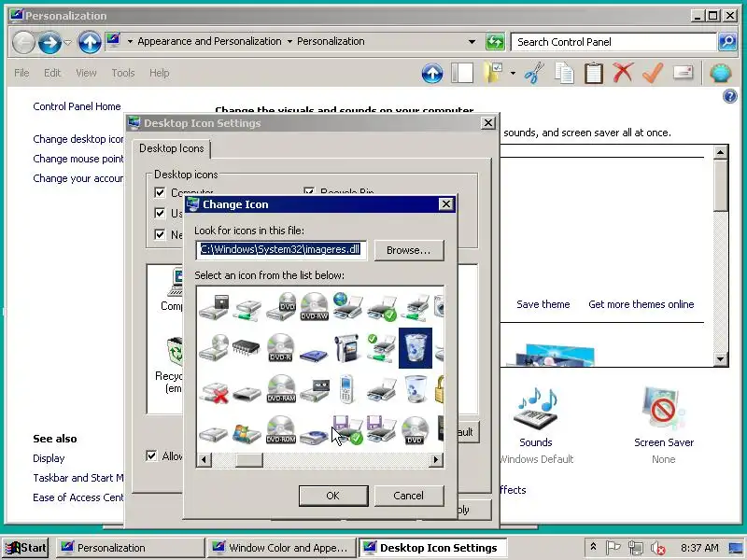Switch to Personalization taskbar button
747x560 pixels.
click(130, 548)
